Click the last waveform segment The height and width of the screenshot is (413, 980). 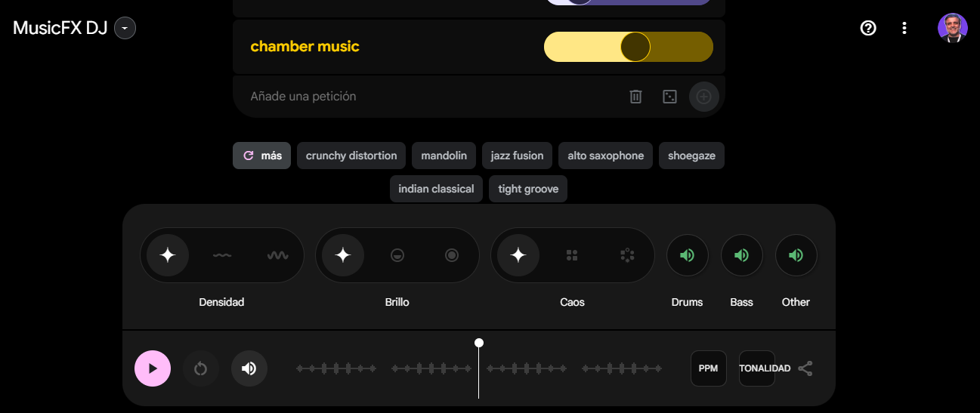622,368
